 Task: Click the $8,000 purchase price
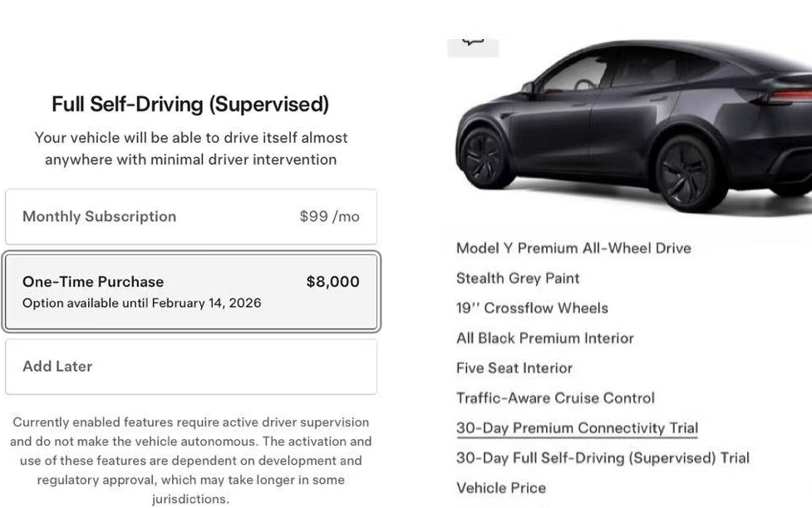[332, 282]
